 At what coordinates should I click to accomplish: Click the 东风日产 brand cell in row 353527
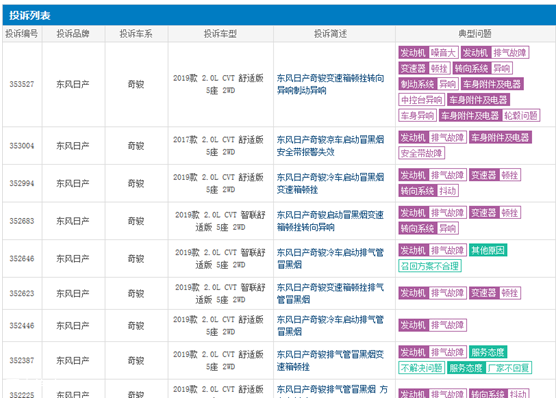click(x=73, y=84)
